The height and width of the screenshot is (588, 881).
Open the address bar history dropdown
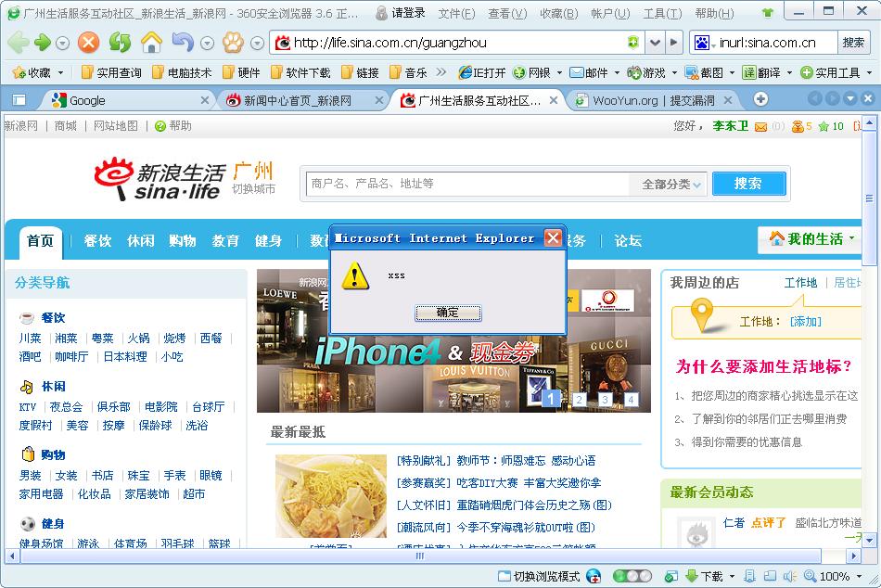(655, 42)
